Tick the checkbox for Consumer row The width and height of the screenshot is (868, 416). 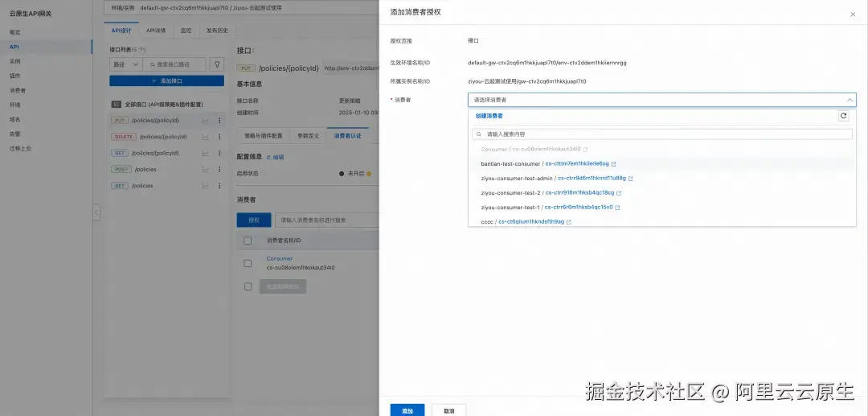(248, 263)
